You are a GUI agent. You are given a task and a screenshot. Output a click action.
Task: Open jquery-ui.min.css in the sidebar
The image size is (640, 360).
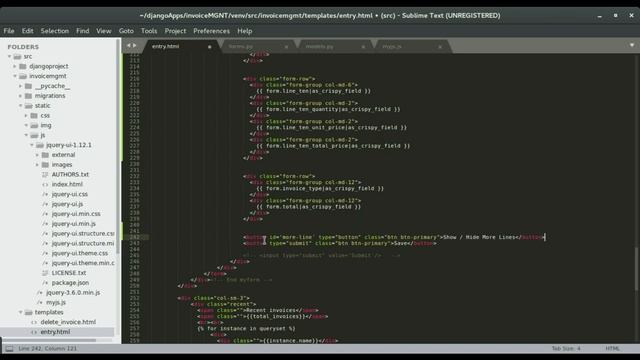pyautogui.click(x=76, y=213)
